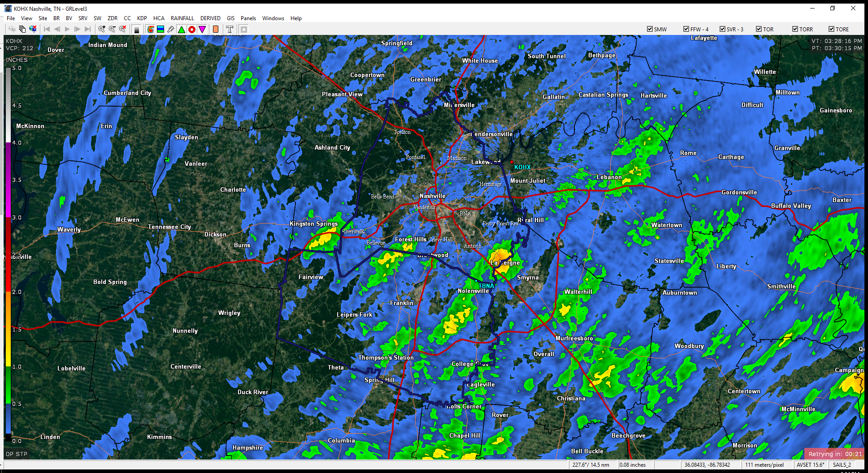Toggle green triangle hail icons
The height and width of the screenshot is (473, 868).
pyautogui.click(x=182, y=29)
